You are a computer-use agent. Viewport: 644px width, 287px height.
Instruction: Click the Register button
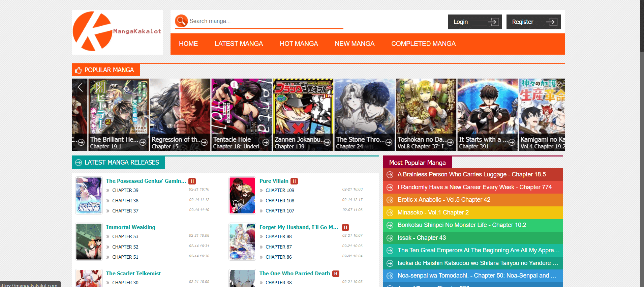click(533, 22)
